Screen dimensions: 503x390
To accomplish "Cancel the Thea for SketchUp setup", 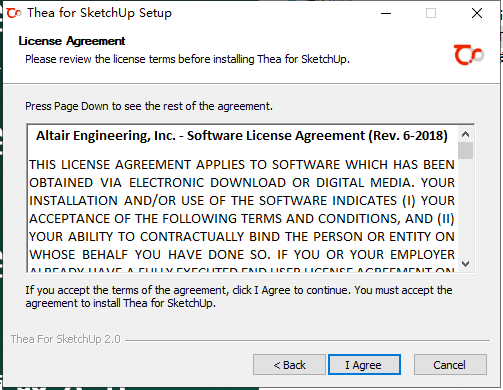I will tap(450, 365).
